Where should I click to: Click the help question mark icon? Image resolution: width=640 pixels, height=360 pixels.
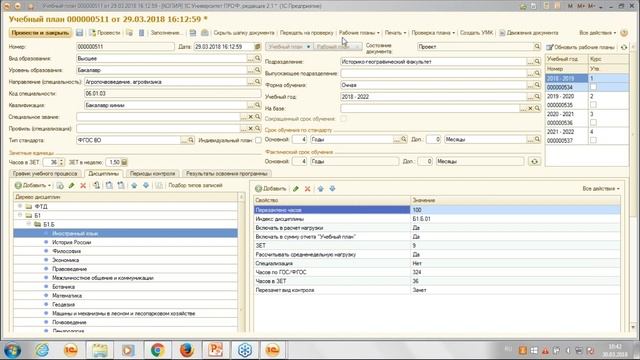click(624, 33)
